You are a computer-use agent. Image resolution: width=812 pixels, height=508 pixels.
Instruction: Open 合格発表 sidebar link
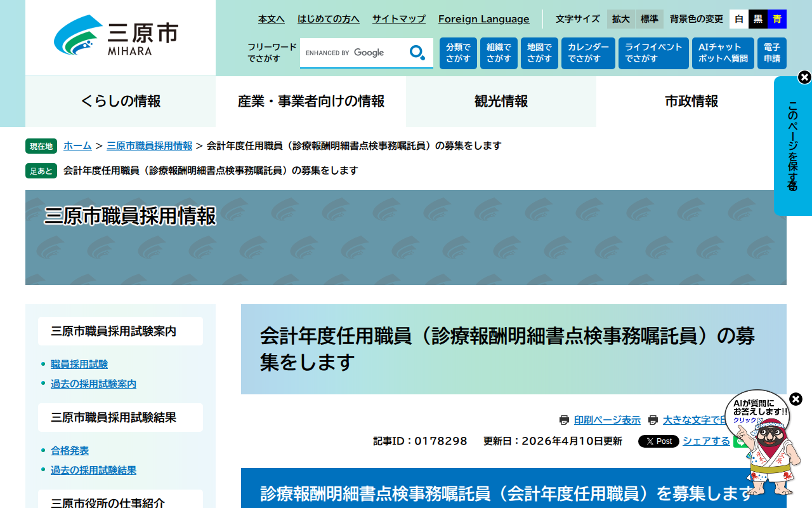click(x=70, y=451)
